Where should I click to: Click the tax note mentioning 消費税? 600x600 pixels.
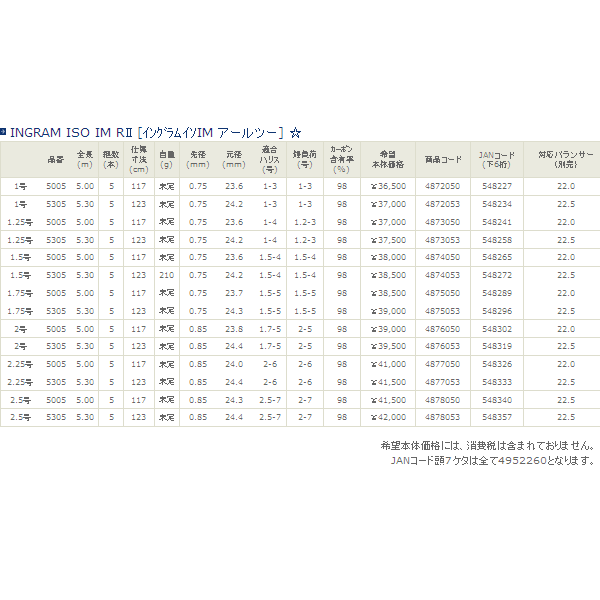point(488,445)
